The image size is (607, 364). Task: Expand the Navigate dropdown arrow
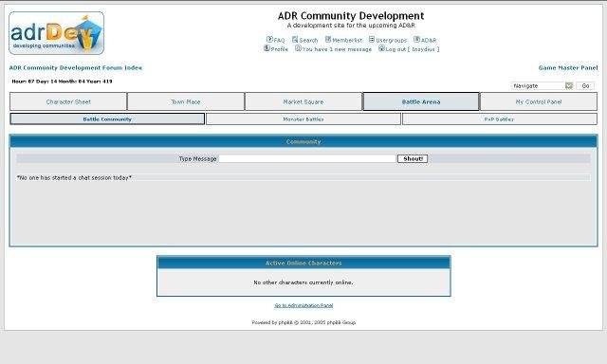pos(569,86)
